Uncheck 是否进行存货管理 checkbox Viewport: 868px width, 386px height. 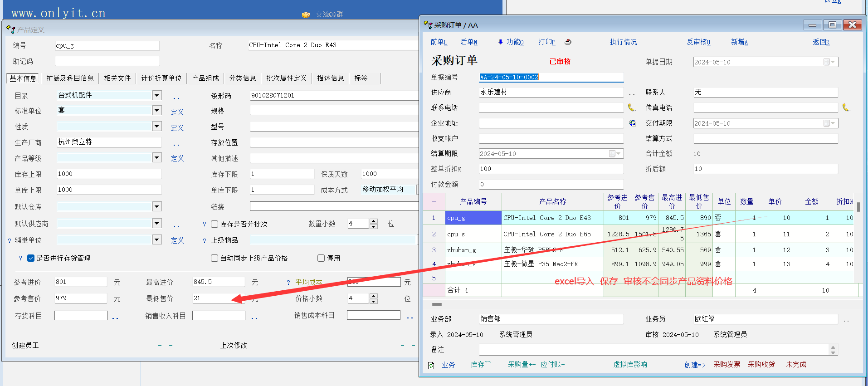[31, 258]
